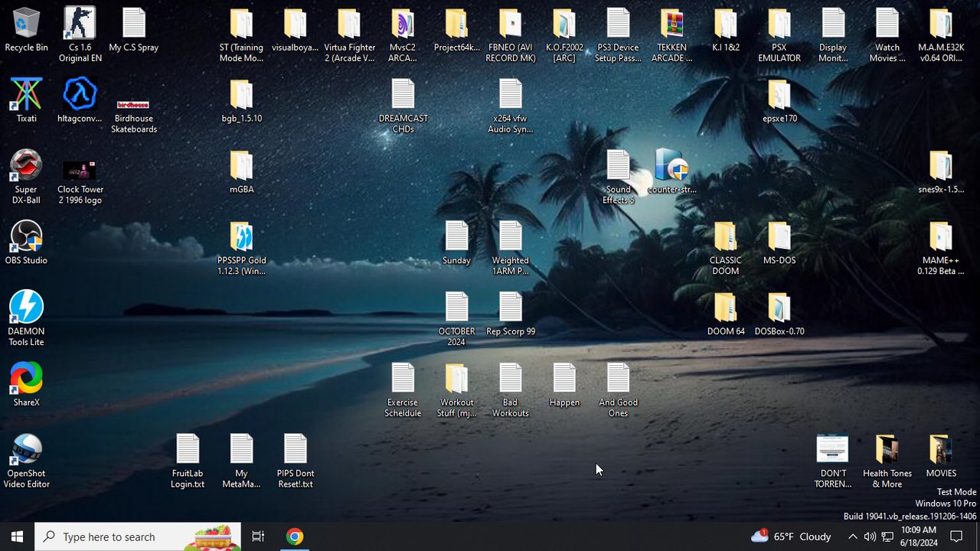
Task: Select the K.I 1&2 folder
Action: click(x=726, y=31)
